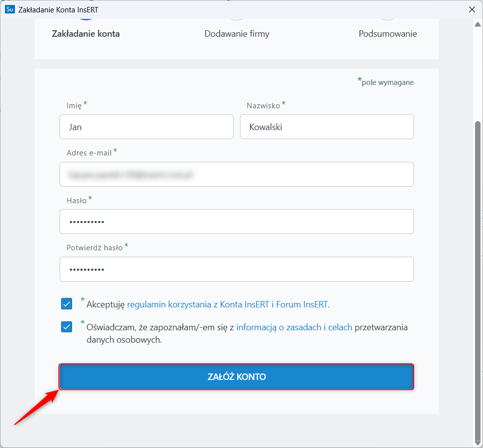This screenshot has width=483, height=448.
Task: Open the Podsumowanie step
Action: (x=388, y=34)
